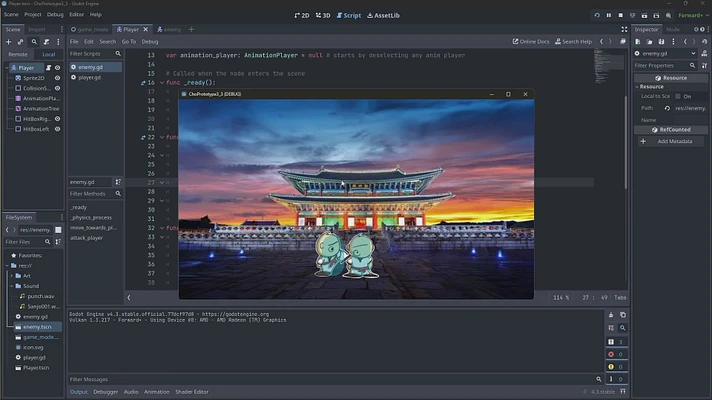Screen dimensions: 712x400
Task: Open the Debug menu in top bar
Action: coord(55,15)
